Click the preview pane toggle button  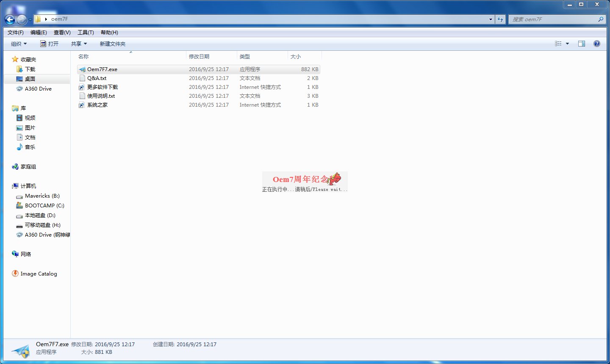tap(581, 43)
